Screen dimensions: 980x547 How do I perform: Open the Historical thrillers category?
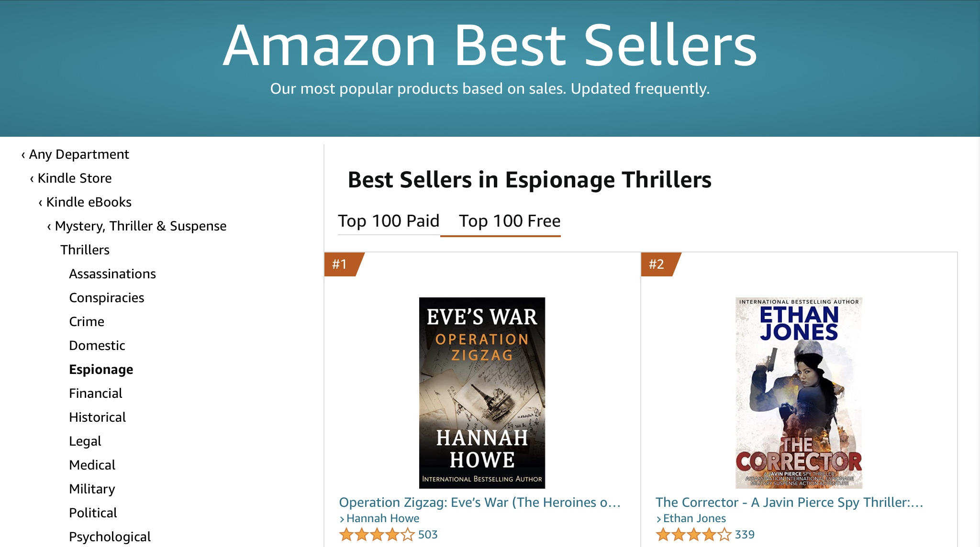point(97,417)
